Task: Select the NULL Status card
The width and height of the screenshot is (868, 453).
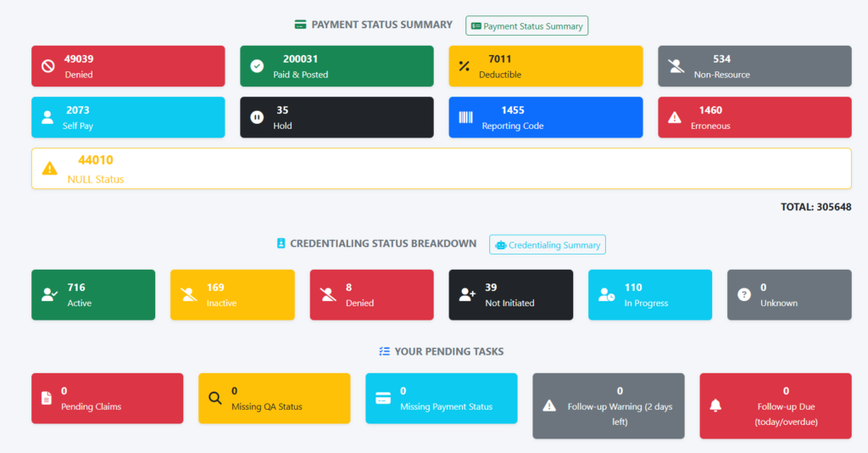Action: click(441, 169)
